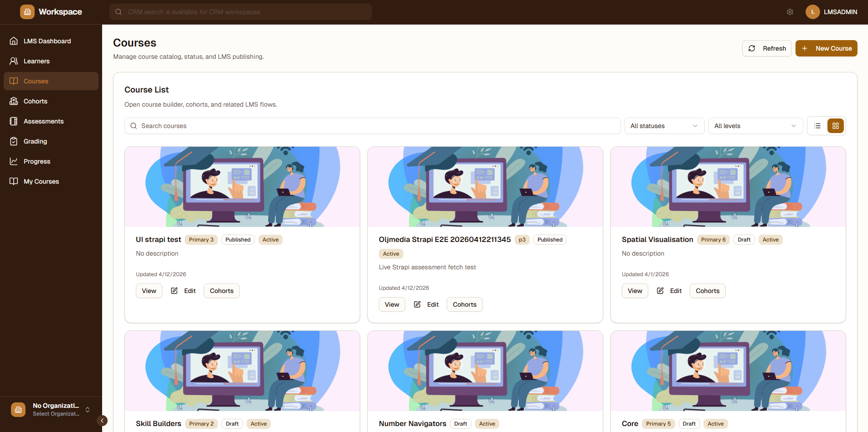Edit the Spatial Visualisation course
The height and width of the screenshot is (432, 868).
pyautogui.click(x=669, y=291)
